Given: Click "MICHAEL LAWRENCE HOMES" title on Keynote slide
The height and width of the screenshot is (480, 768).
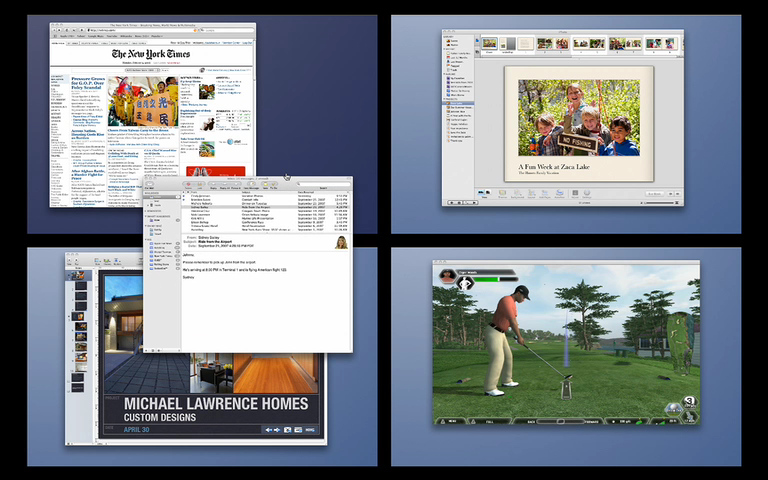Looking at the screenshot, I should pyautogui.click(x=216, y=404).
